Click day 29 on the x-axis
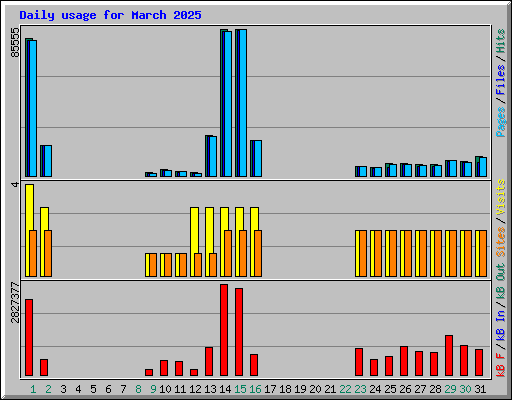This screenshot has height=400, width=512. 450,389
